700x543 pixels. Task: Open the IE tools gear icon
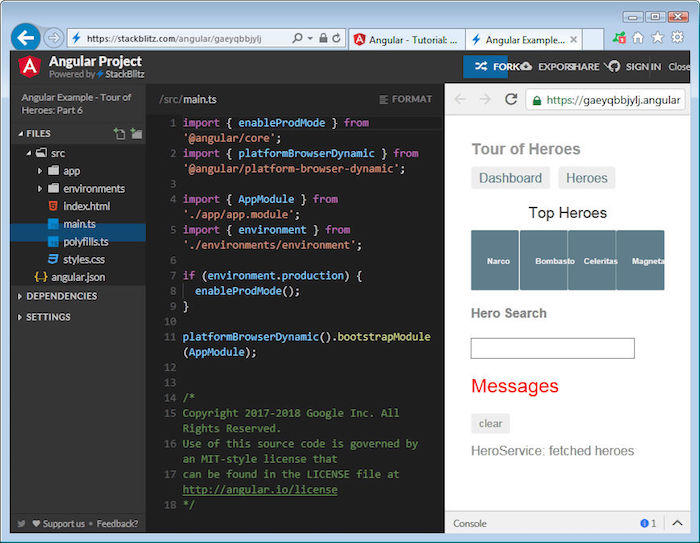click(677, 38)
